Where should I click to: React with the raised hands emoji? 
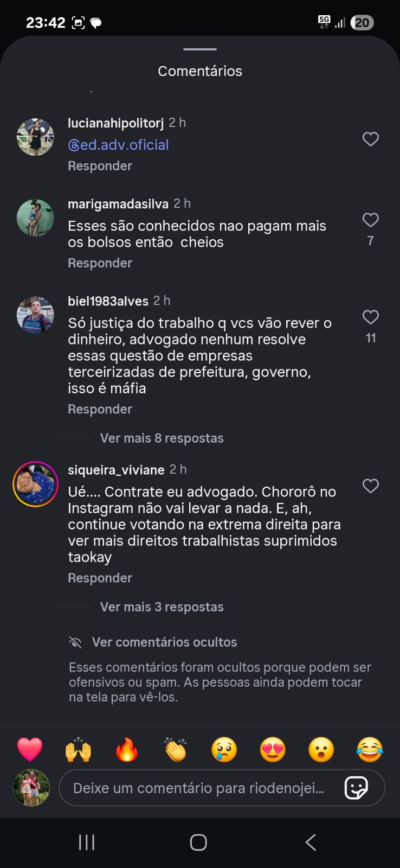click(78, 750)
